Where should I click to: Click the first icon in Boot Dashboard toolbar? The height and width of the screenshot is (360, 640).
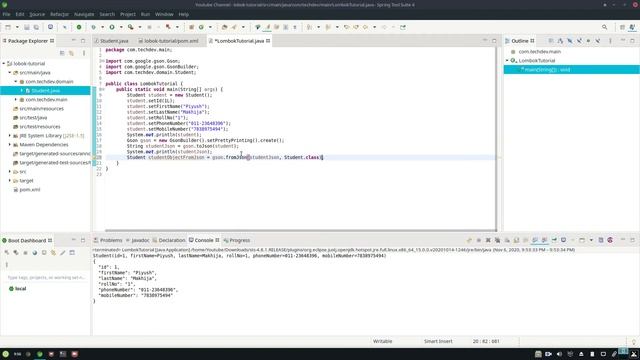pyautogui.click(x=7, y=253)
